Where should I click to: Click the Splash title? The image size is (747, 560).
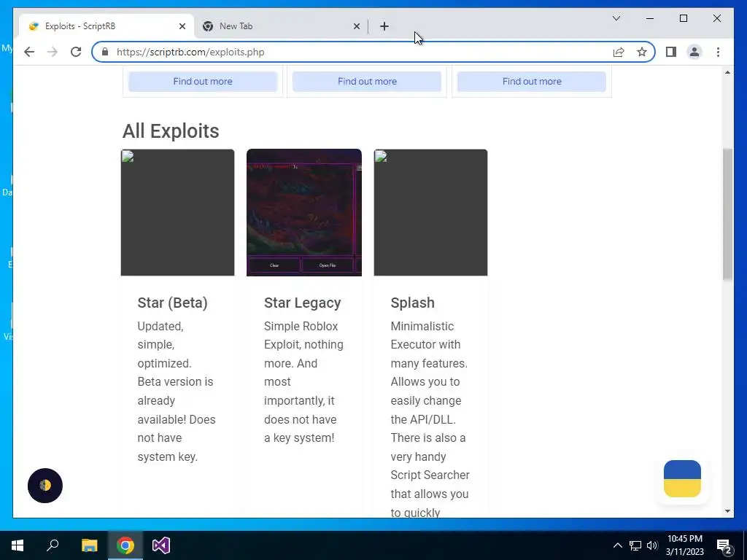413,303
